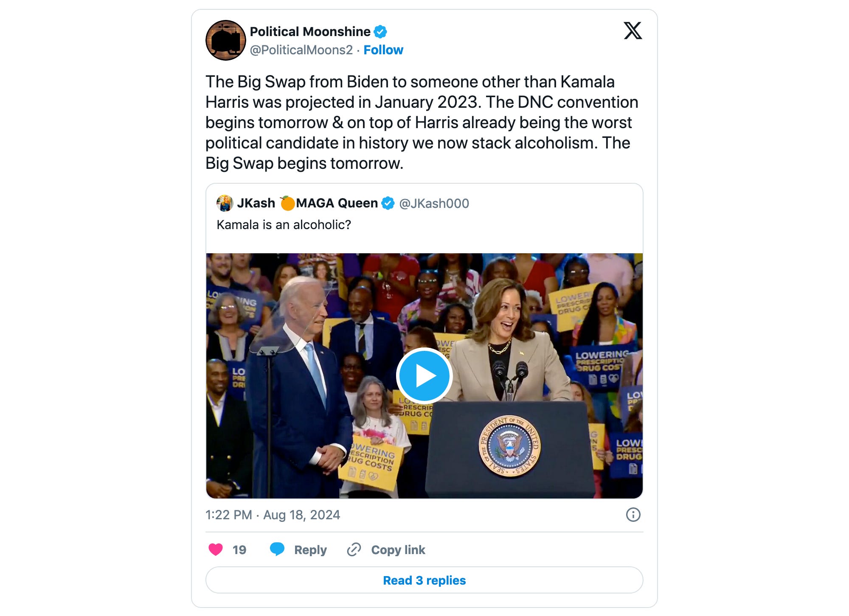The width and height of the screenshot is (849, 616).
Task: Click JKash MAGA Queen's verified badge
Action: pyautogui.click(x=388, y=203)
